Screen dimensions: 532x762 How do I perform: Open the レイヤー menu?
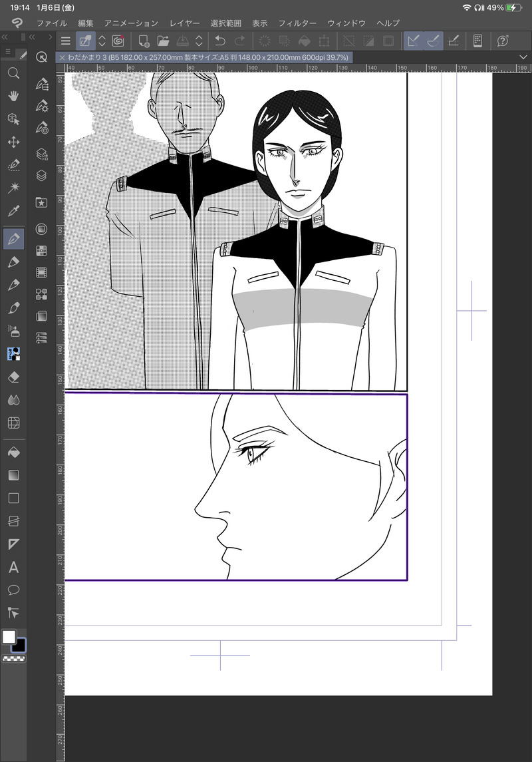tap(184, 23)
